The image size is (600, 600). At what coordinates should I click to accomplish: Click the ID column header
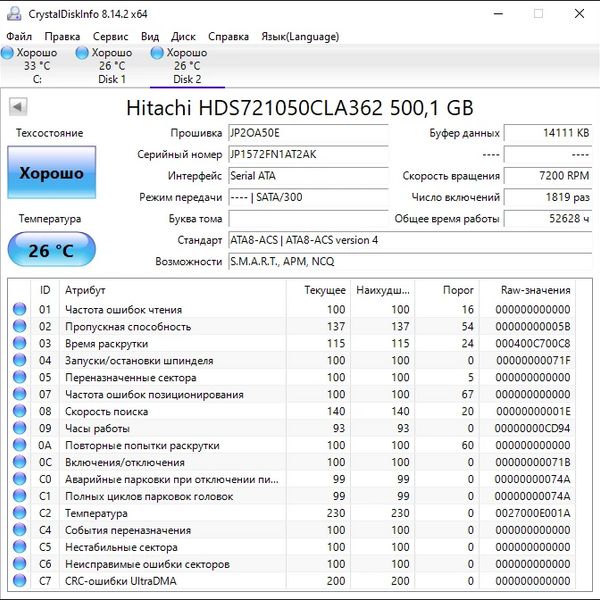[x=45, y=290]
